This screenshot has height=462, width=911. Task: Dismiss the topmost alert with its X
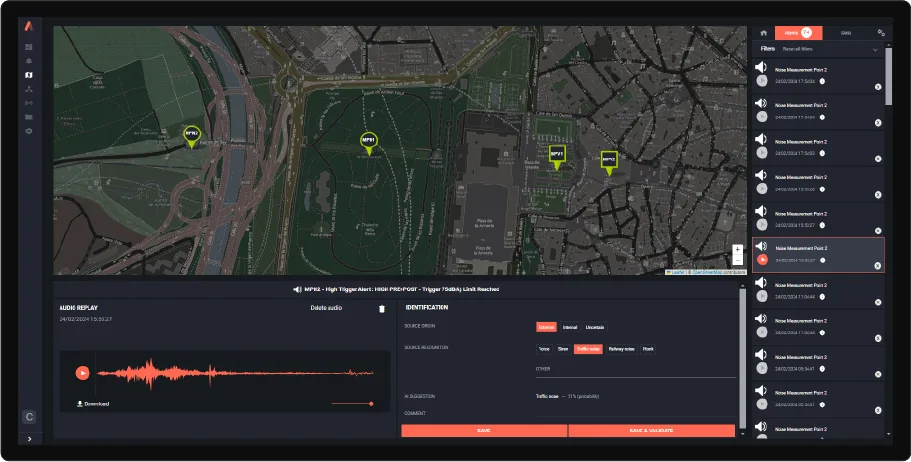(878, 87)
